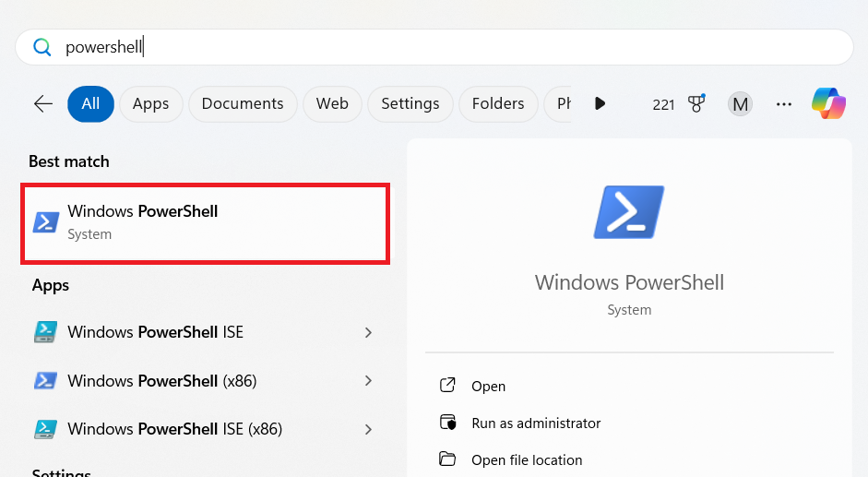
Task: Select the partially hidden Ph filter tab
Action: pyautogui.click(x=558, y=103)
